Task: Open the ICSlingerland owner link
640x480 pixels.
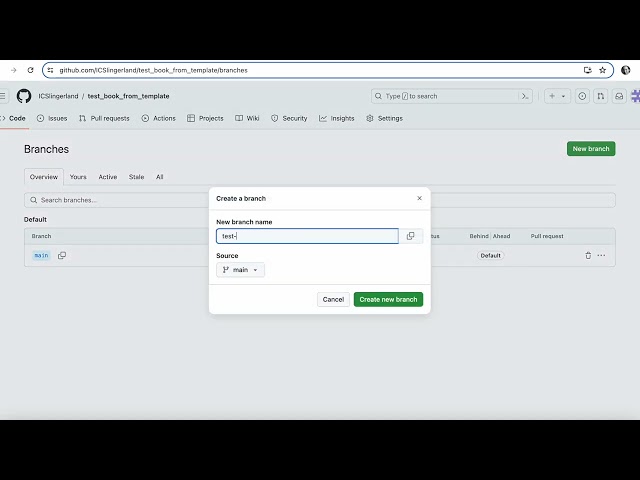Action: 58,96
